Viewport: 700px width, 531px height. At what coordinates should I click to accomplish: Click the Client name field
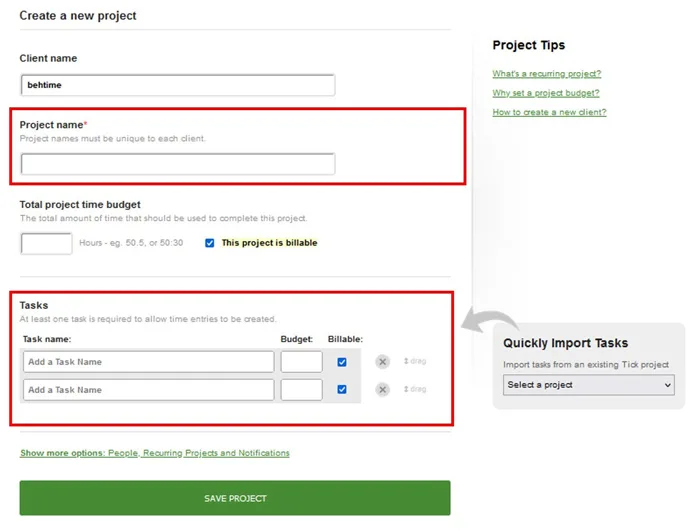click(x=178, y=86)
